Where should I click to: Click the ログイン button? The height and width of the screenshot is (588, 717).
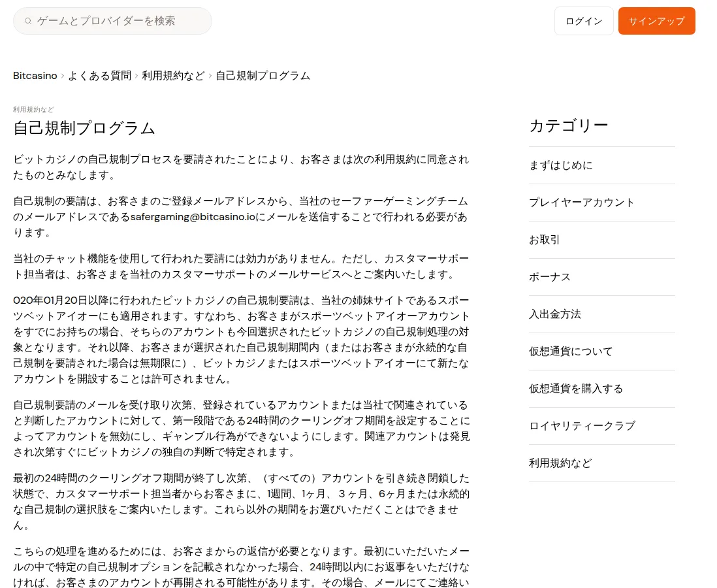click(584, 21)
